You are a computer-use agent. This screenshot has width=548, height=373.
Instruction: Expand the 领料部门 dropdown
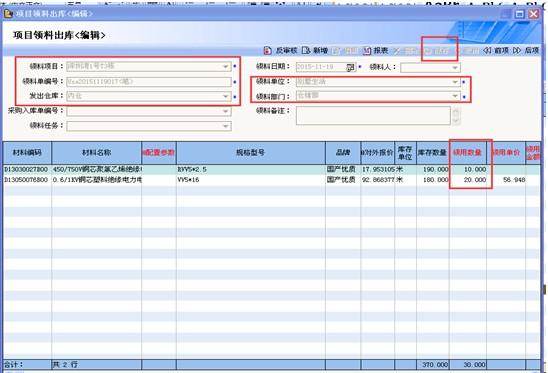coord(455,96)
